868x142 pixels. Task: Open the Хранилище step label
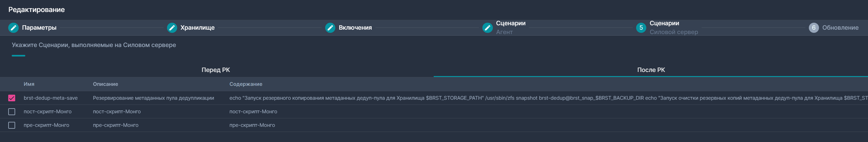(x=197, y=27)
